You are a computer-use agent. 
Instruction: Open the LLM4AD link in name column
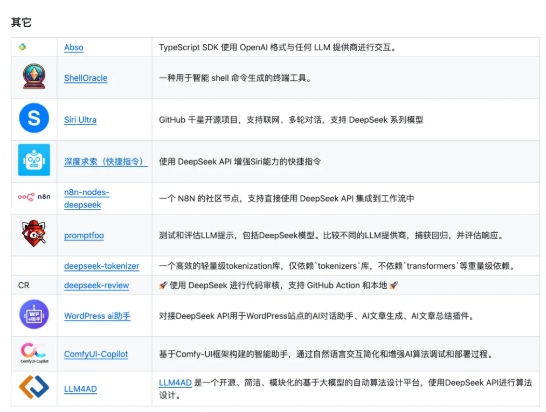[80, 389]
